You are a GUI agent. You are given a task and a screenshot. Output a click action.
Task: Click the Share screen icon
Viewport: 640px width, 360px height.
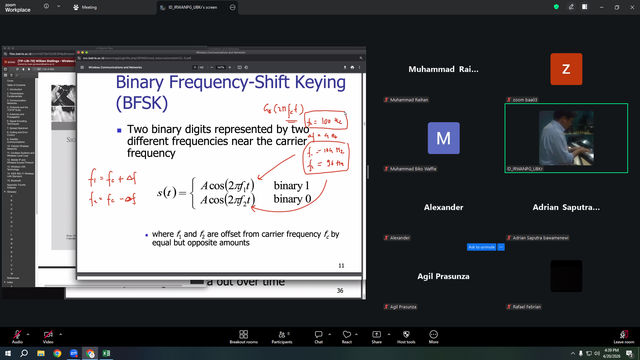point(376,335)
